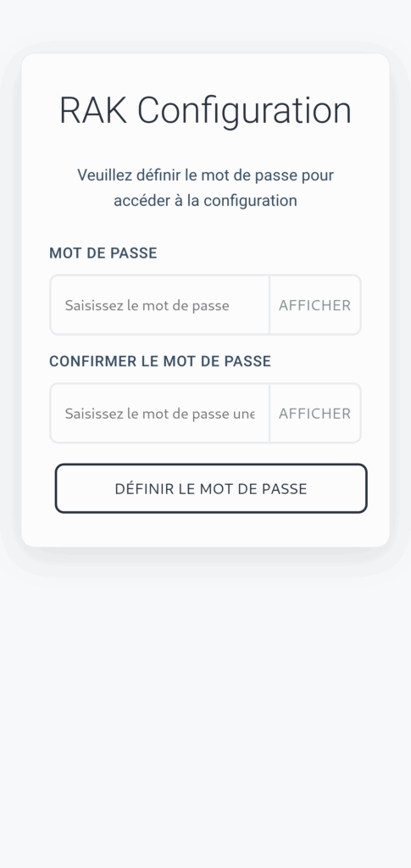Click the MOT DE PASSE label
Viewport: 411px width, 868px height.
tap(103, 253)
